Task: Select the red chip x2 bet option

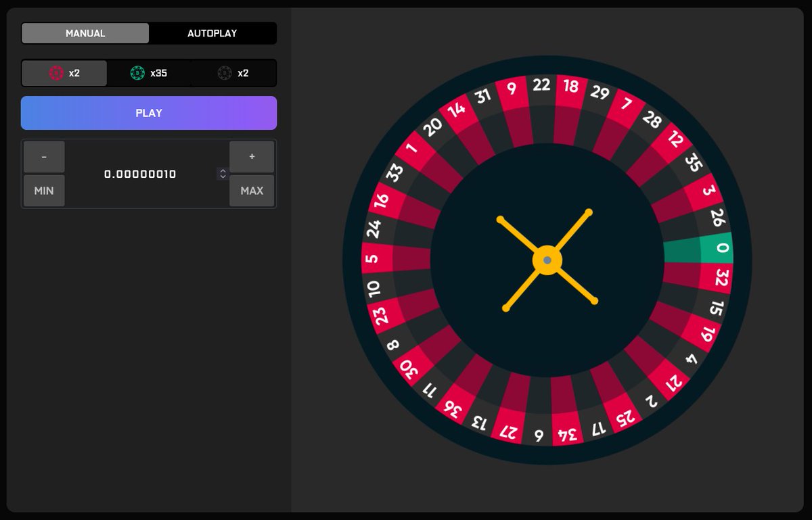Action: pos(64,72)
